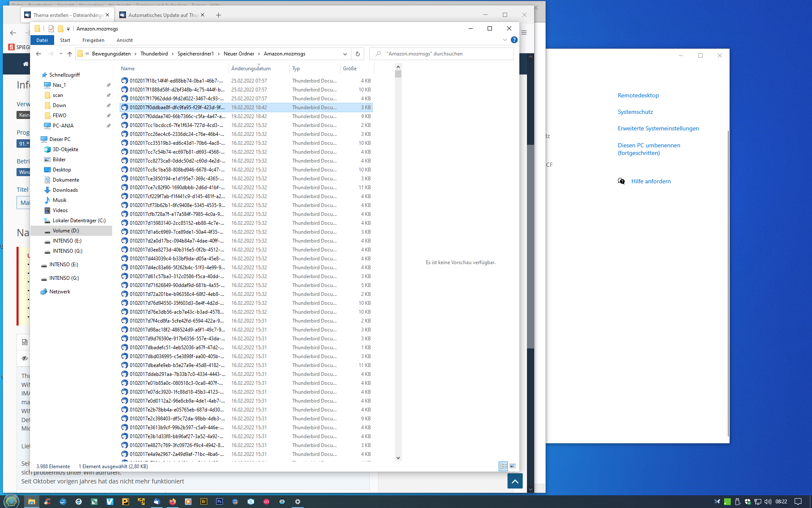Go up one folder level

70,54
